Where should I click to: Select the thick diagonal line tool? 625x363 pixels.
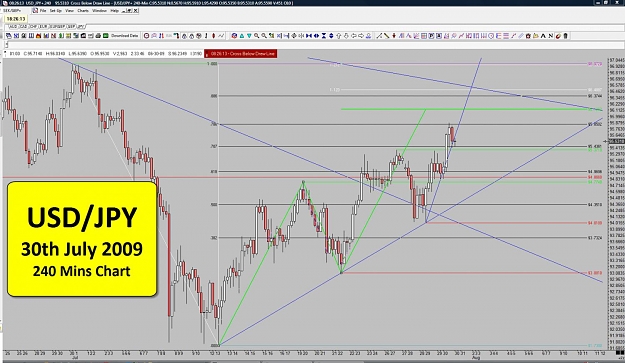pyautogui.click(x=386, y=36)
